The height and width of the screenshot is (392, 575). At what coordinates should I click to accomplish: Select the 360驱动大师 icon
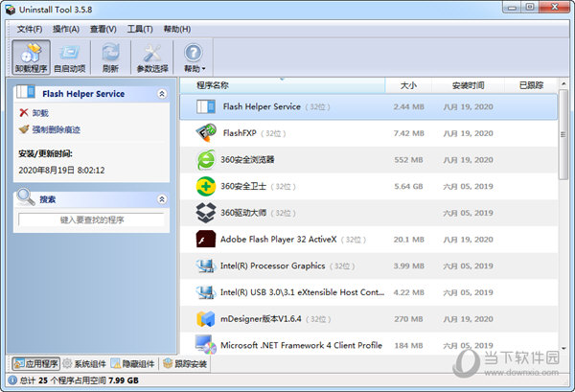tap(206, 213)
